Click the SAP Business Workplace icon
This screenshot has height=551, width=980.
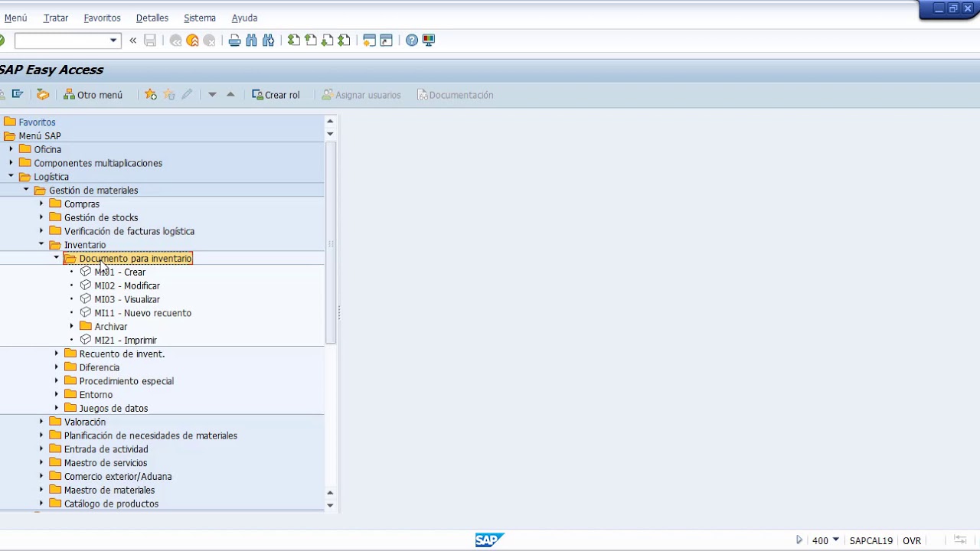point(43,95)
